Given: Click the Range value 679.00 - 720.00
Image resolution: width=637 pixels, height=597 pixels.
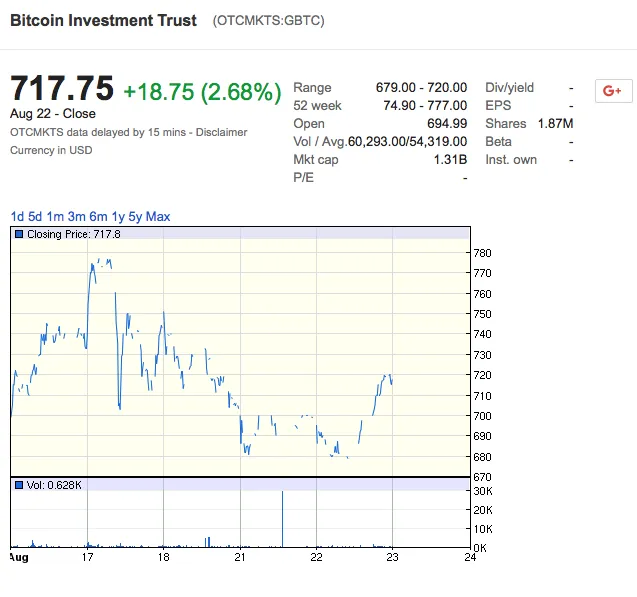Looking at the screenshot, I should [421, 88].
